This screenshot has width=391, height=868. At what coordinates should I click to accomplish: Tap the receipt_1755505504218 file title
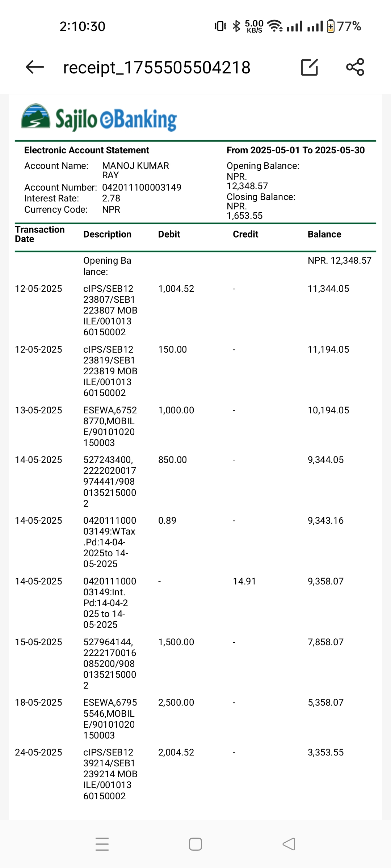coord(157,68)
